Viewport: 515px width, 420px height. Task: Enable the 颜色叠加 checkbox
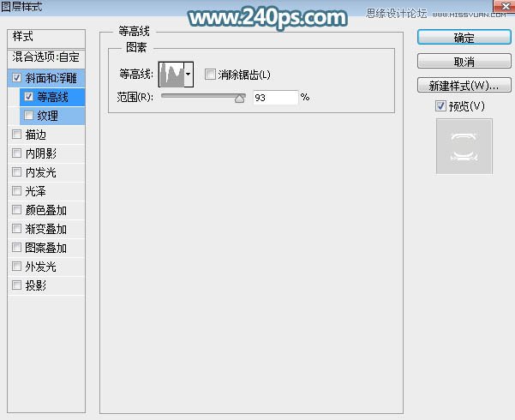click(16, 210)
